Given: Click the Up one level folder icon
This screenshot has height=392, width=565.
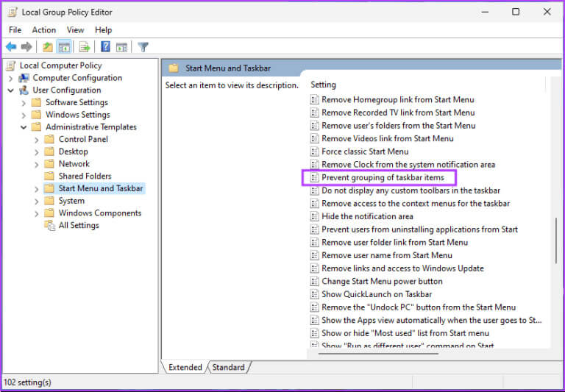Looking at the screenshot, I should coord(48,47).
